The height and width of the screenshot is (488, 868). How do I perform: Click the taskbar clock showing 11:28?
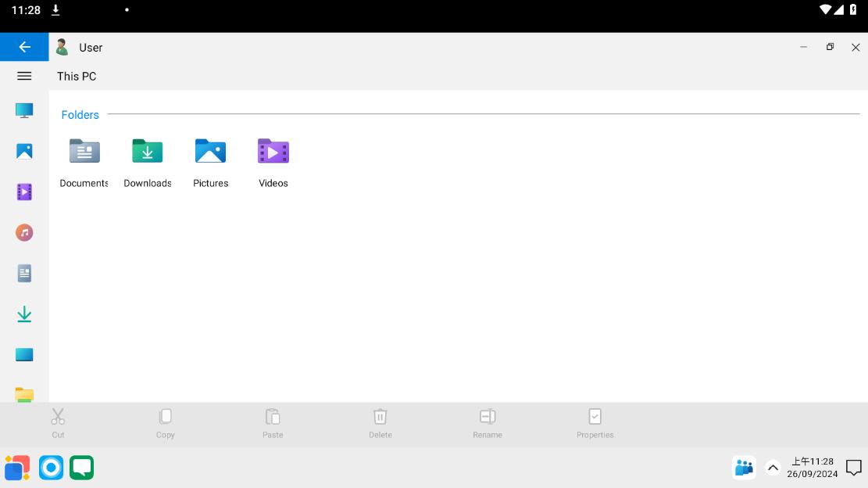[813, 468]
